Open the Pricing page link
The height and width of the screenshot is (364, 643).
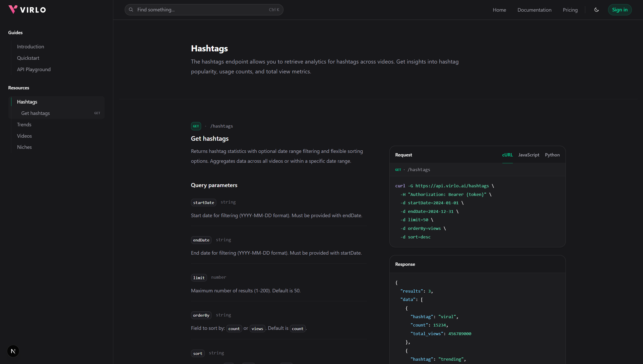pos(570,10)
